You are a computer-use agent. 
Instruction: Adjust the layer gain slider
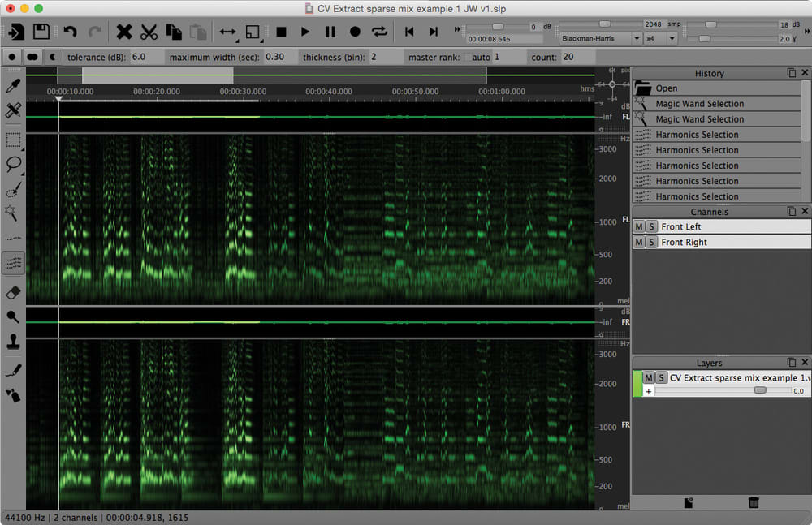tap(760, 390)
